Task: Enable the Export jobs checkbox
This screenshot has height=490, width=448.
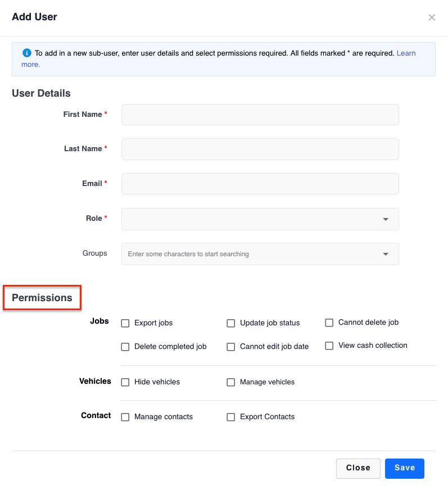Action: pos(125,323)
